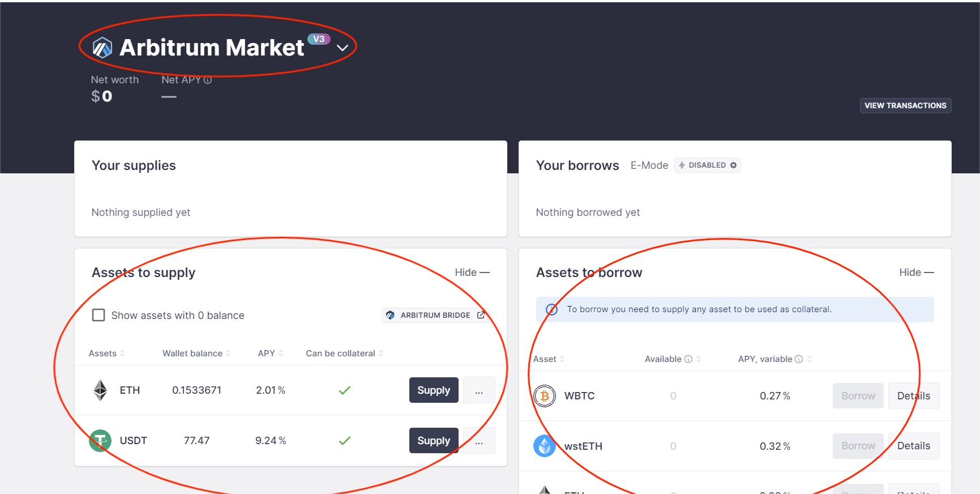The height and width of the screenshot is (494, 980).
Task: Sort supply list by Wallet balance
Action: [196, 354]
